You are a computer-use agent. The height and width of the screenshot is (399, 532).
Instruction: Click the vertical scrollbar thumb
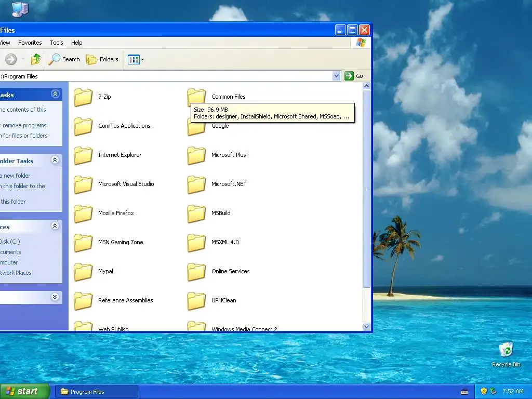tap(366, 189)
